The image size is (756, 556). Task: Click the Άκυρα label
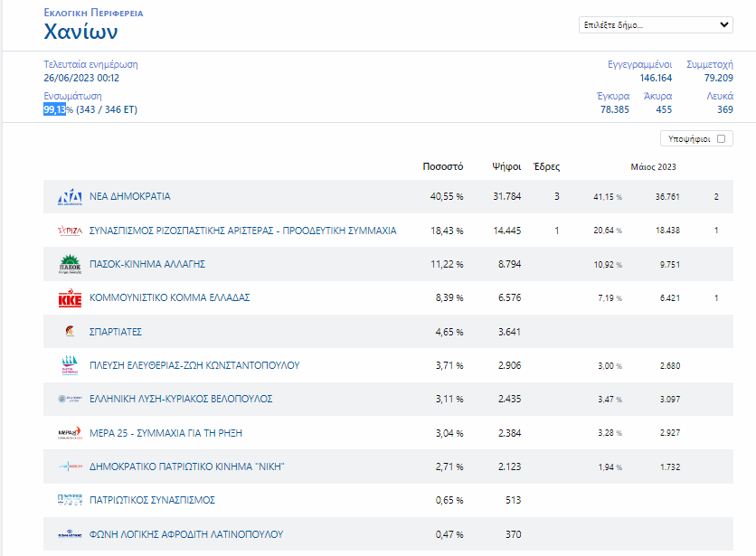[x=657, y=96]
